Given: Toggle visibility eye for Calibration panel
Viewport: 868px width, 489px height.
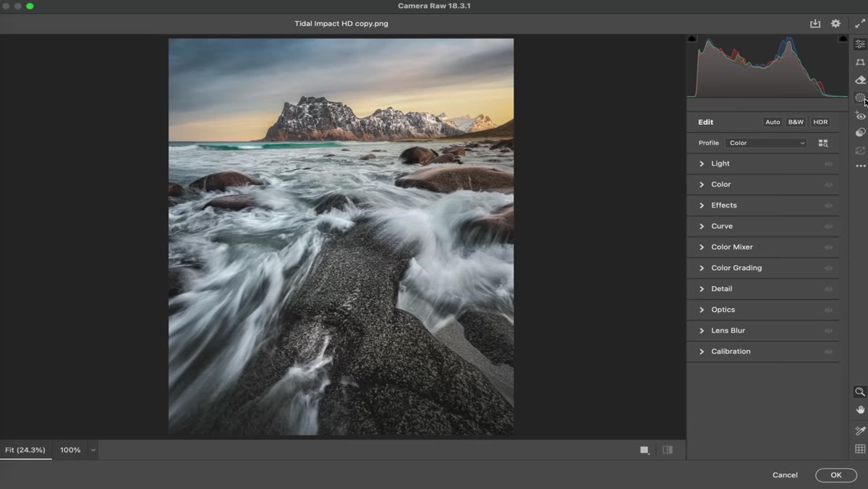Looking at the screenshot, I should [x=828, y=352].
